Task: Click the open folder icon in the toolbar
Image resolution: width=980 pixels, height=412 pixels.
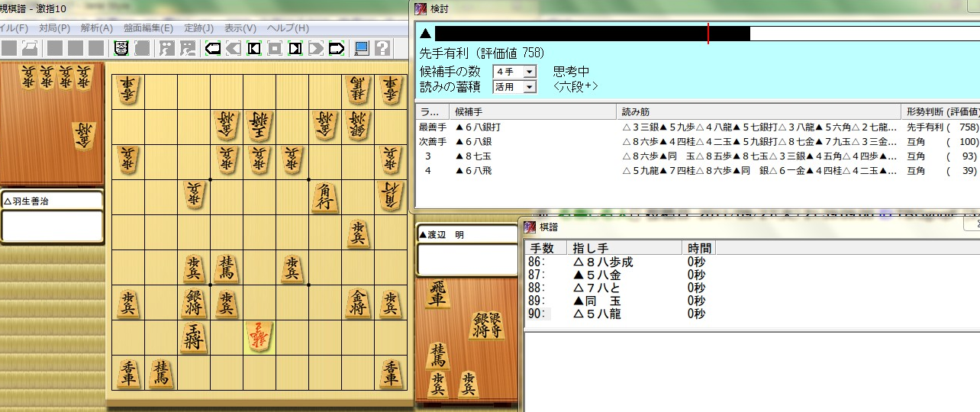Action: 29,49
